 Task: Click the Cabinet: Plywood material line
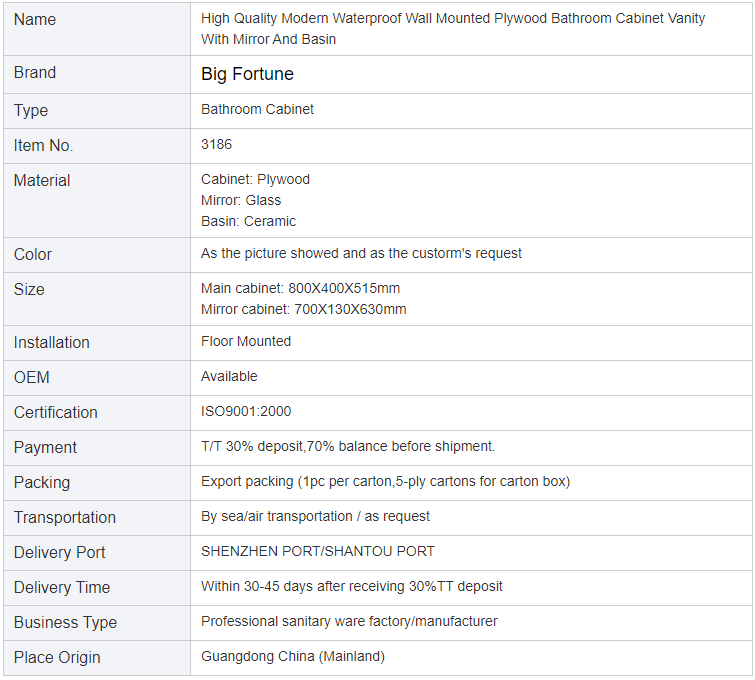point(255,179)
